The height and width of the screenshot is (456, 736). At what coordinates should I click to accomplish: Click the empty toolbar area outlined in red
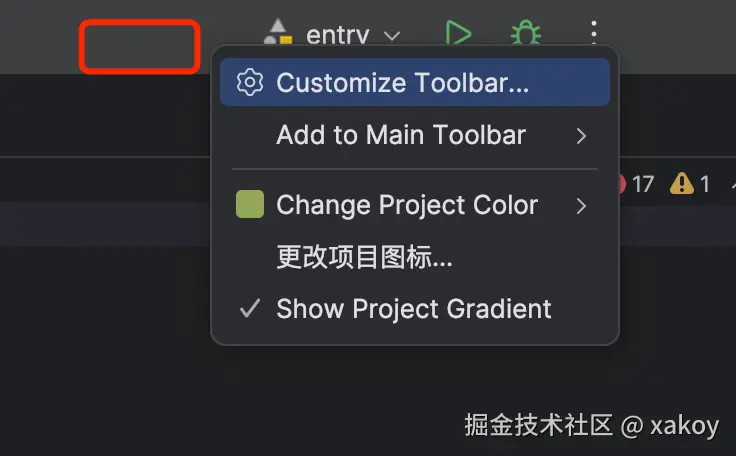(140, 46)
